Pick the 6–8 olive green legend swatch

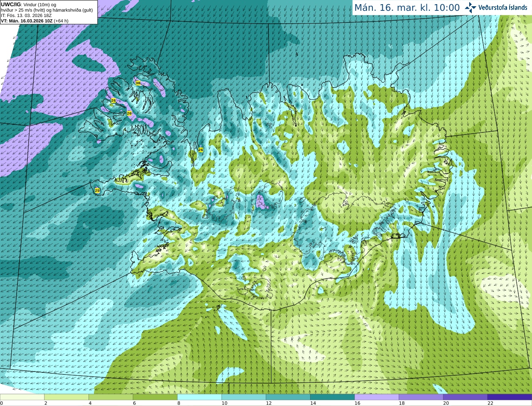(155, 397)
